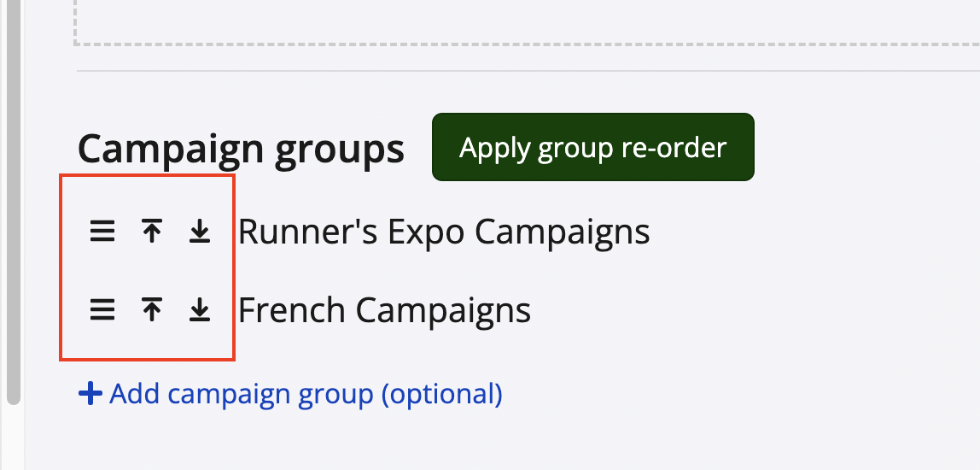The image size is (980, 470).
Task: Click the drag handle for Runner's Expo Campaigns
Action: tap(102, 232)
